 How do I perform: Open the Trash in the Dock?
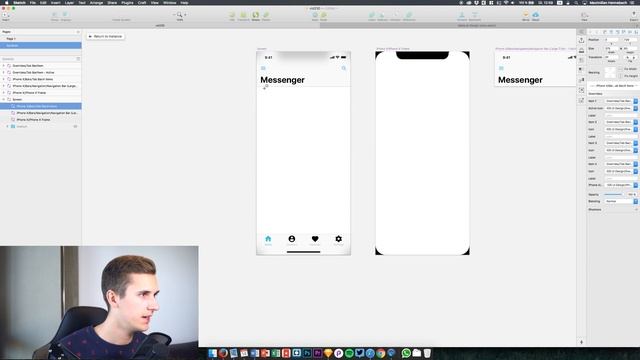pyautogui.click(x=427, y=353)
